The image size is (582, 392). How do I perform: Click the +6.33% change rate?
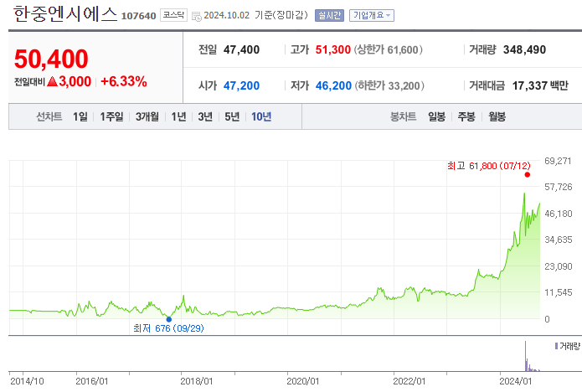tap(124, 81)
